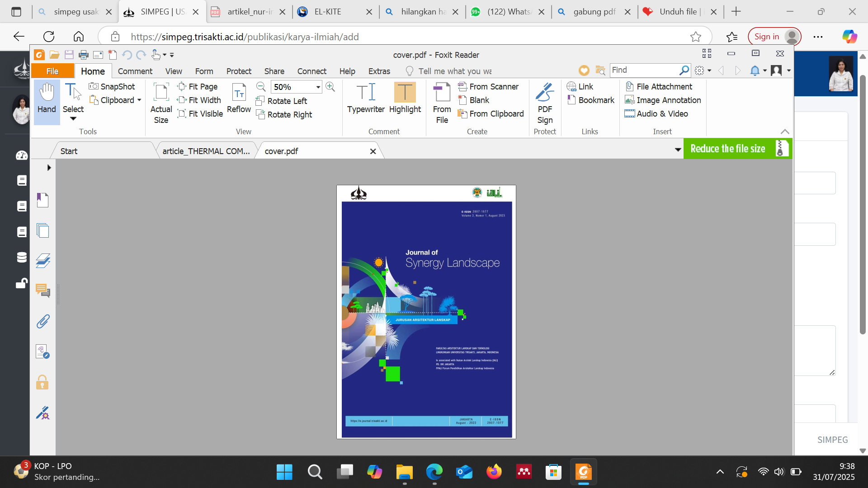The image size is (868, 488).
Task: Click the Open folder icon in quick toolbar
Action: (55, 55)
